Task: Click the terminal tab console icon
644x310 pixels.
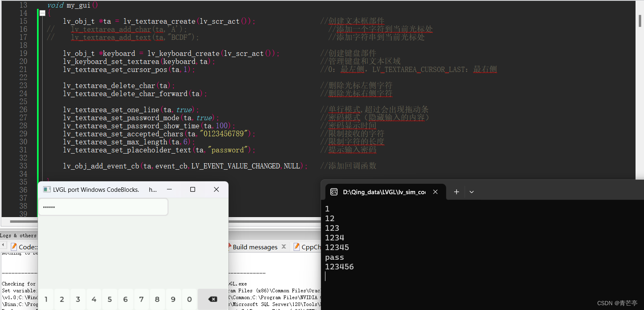Action: (x=334, y=192)
